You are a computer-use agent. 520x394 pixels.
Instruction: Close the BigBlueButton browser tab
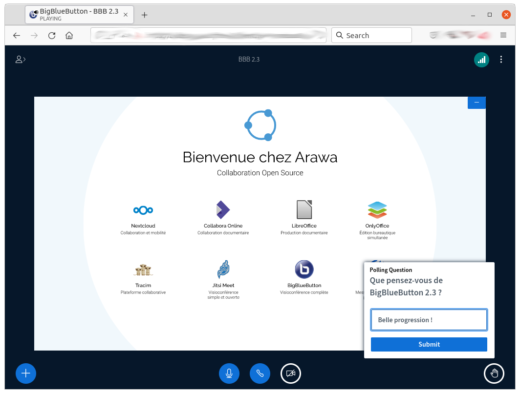click(125, 15)
